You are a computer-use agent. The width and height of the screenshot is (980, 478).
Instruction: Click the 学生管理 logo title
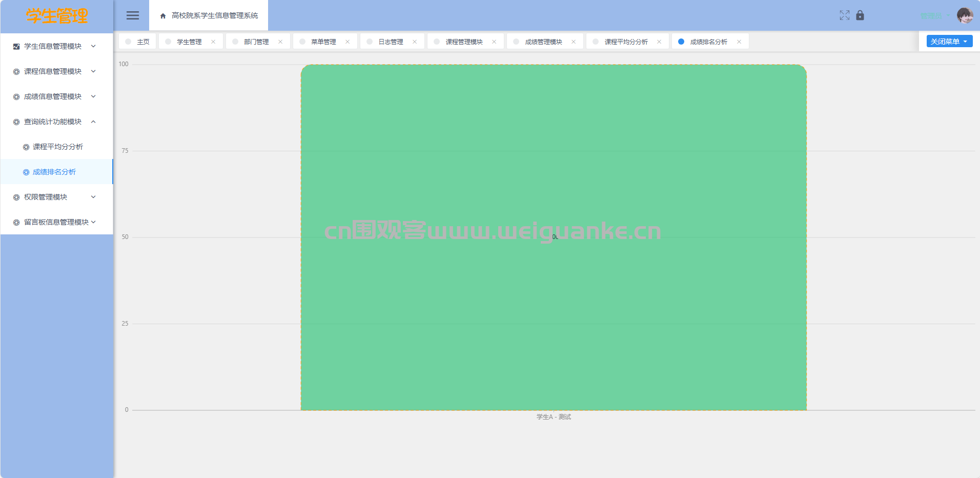coord(57,16)
